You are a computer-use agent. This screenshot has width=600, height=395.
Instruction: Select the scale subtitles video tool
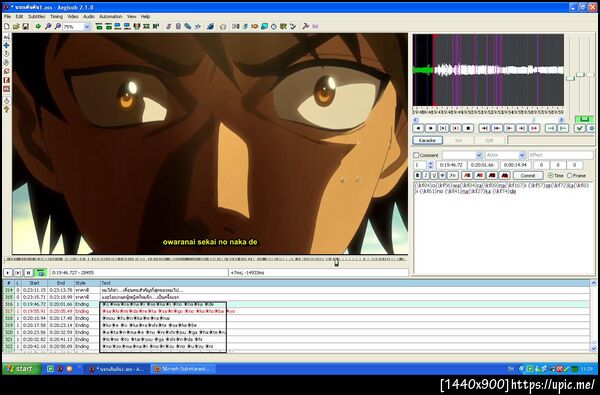click(7, 71)
